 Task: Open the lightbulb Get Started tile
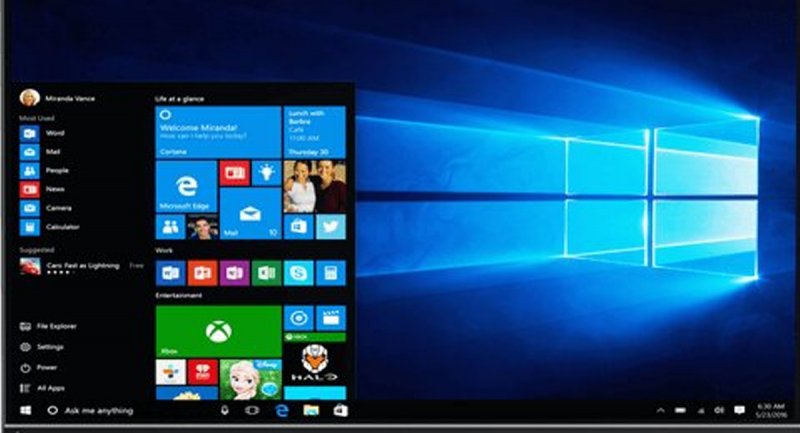pyautogui.click(x=266, y=173)
